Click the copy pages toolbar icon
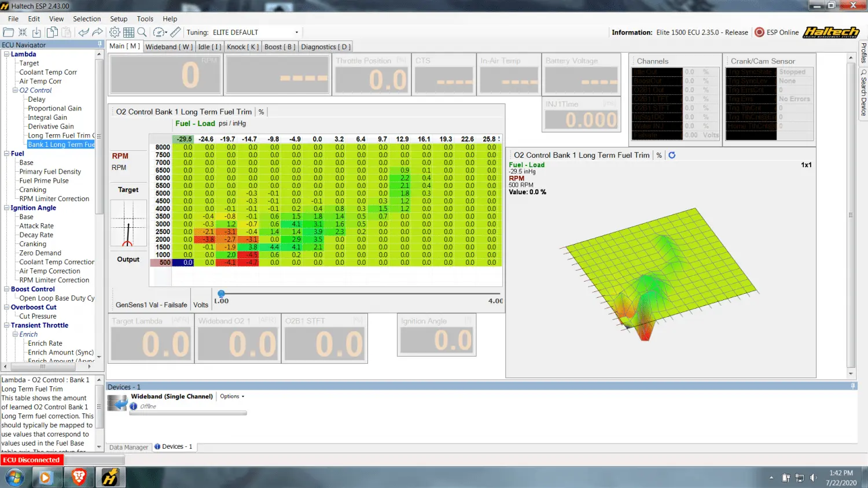The height and width of the screenshot is (488, 868). click(x=52, y=32)
